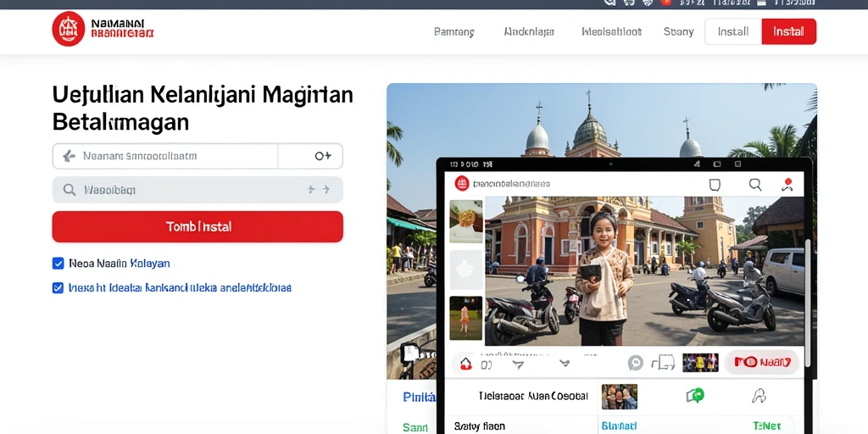Image resolution: width=868 pixels, height=434 pixels.
Task: Click the red Tomb Instal button
Action: pyautogui.click(x=198, y=226)
